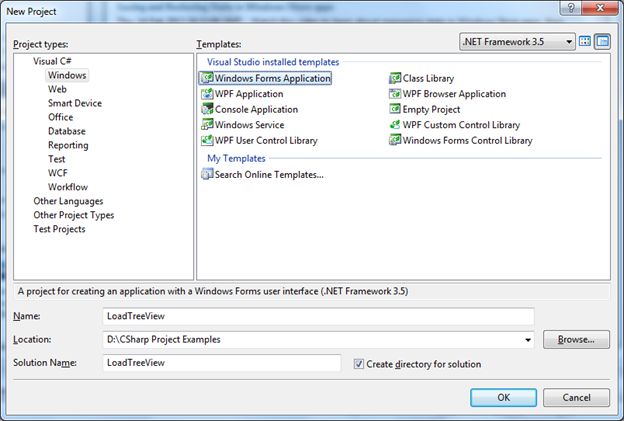The image size is (624, 421).
Task: Select the Windows Service template icon
Action: point(207,125)
